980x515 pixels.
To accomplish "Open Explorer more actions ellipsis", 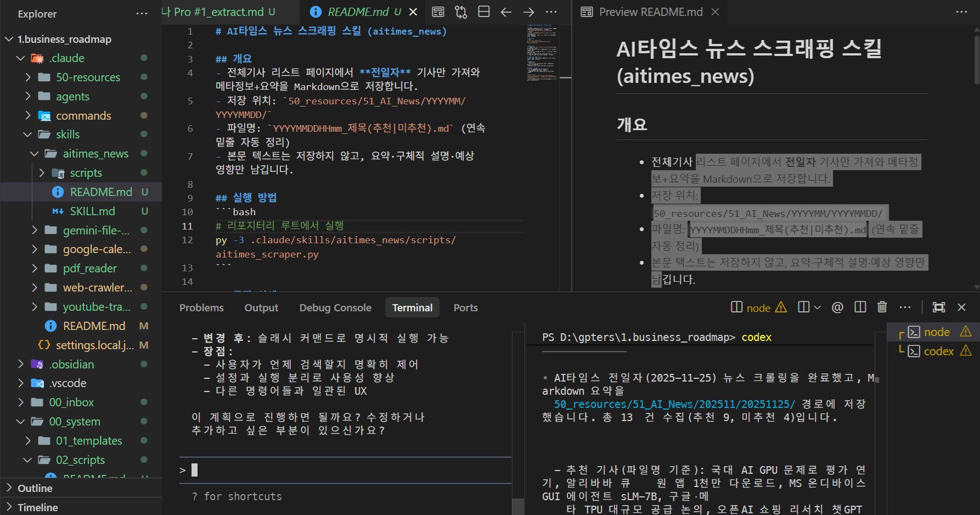I will [142, 14].
